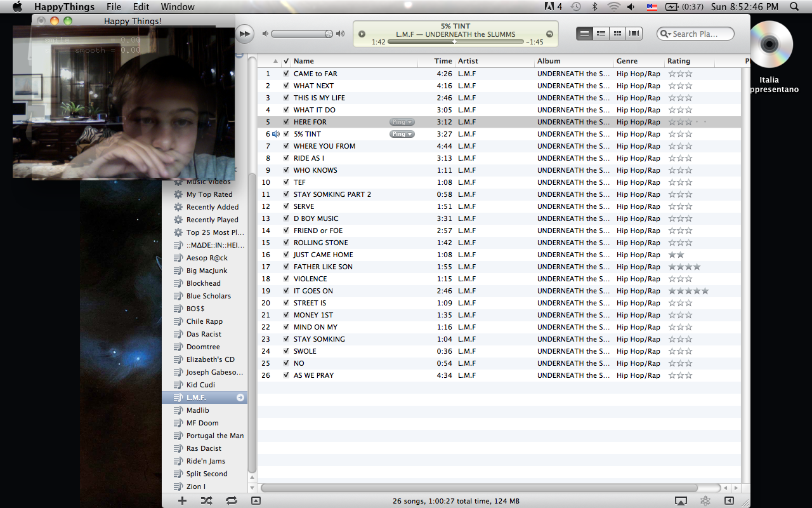Sort songs by Rating column
The height and width of the screenshot is (508, 812).
coord(690,61)
